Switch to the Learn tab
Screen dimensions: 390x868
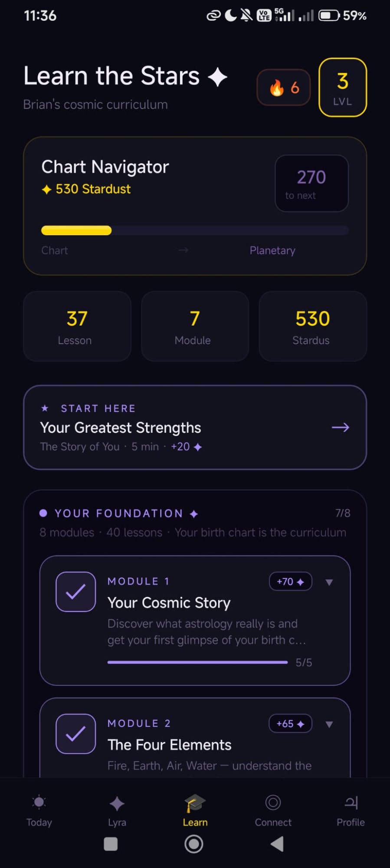click(195, 809)
